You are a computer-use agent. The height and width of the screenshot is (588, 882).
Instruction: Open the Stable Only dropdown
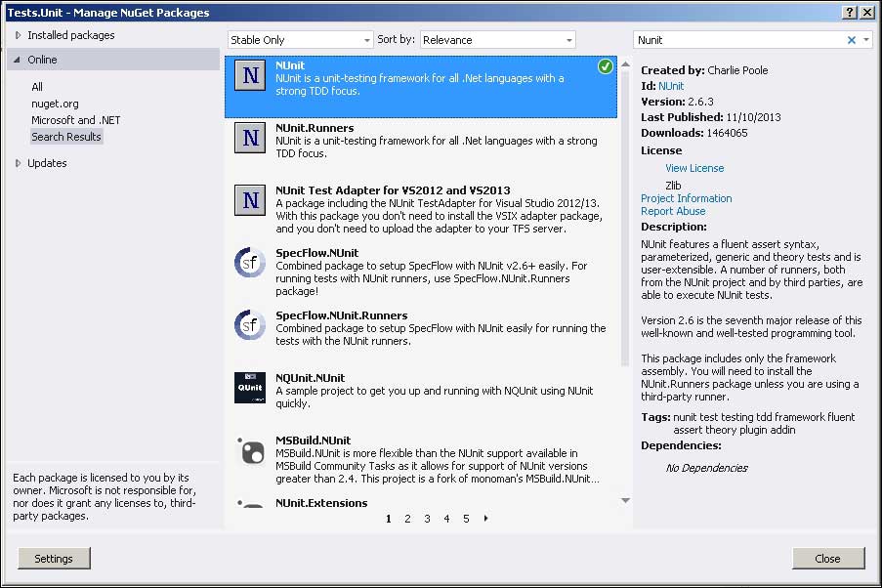click(301, 40)
